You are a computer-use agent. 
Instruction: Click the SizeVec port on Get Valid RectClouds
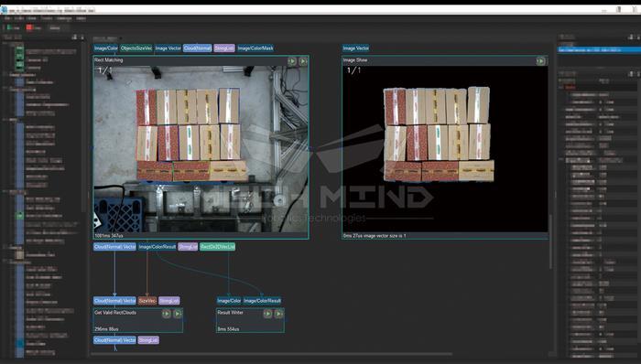pos(147,301)
